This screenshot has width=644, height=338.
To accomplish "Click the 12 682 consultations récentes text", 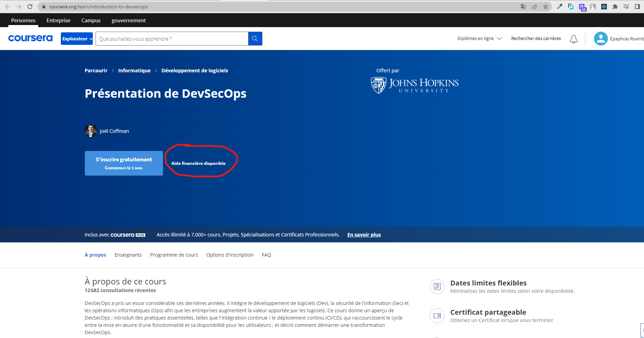I will [120, 290].
